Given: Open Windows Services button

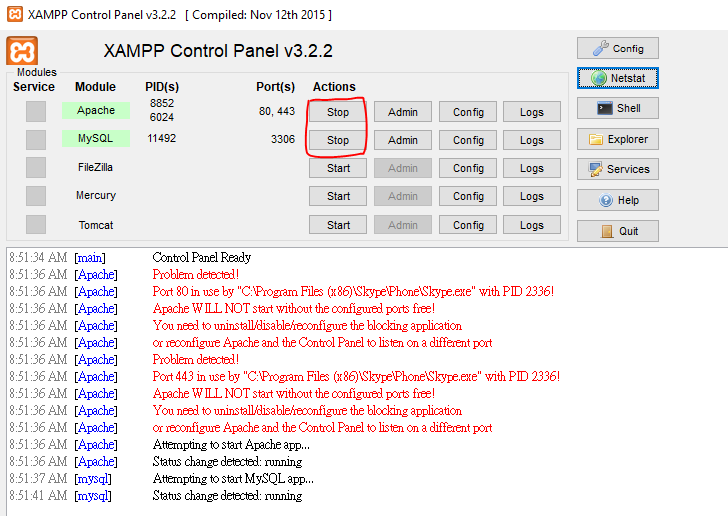Looking at the screenshot, I should point(618,169).
